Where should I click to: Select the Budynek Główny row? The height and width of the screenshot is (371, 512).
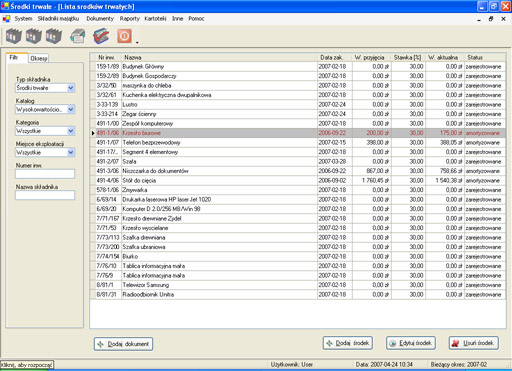click(298, 67)
